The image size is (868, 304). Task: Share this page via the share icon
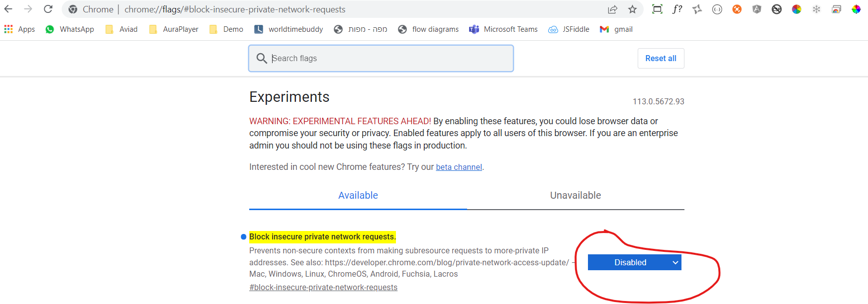click(612, 9)
